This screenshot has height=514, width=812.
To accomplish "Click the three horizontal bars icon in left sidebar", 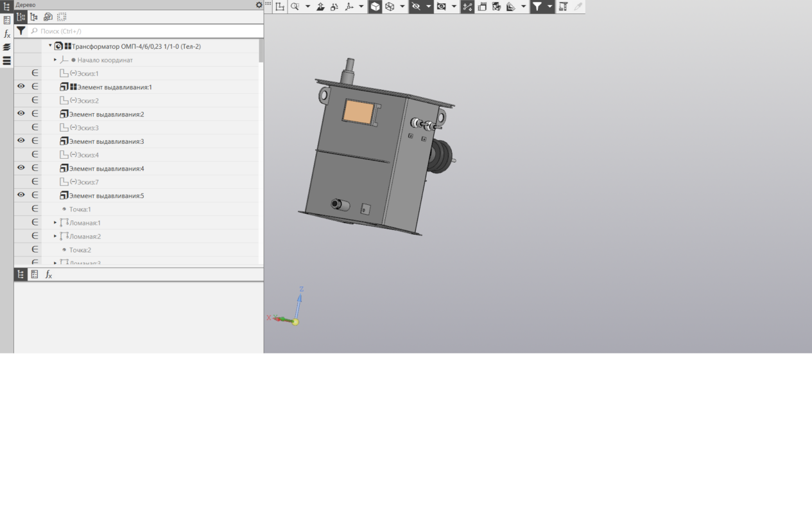I will point(7,61).
